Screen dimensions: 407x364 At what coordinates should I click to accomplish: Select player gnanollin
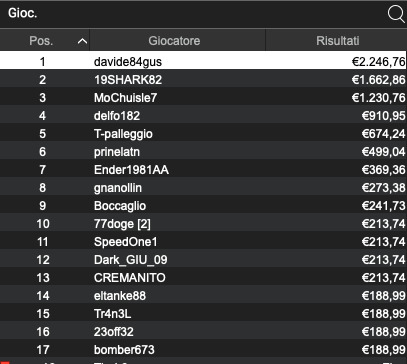click(x=118, y=188)
